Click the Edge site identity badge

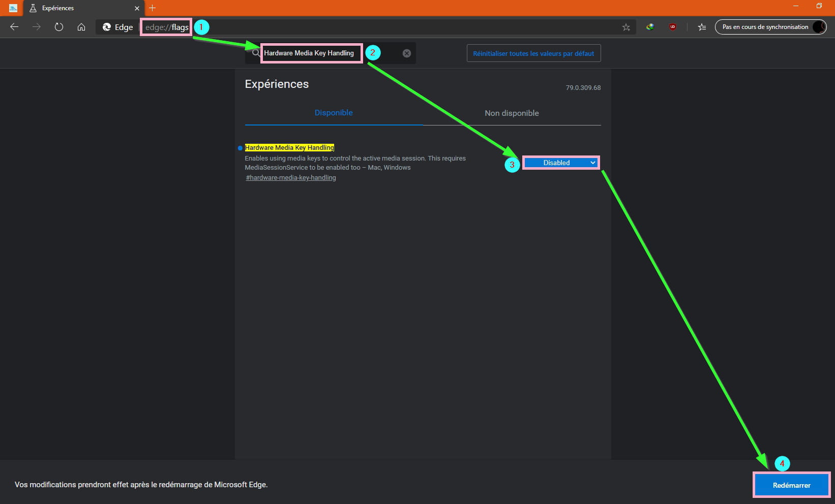[117, 27]
